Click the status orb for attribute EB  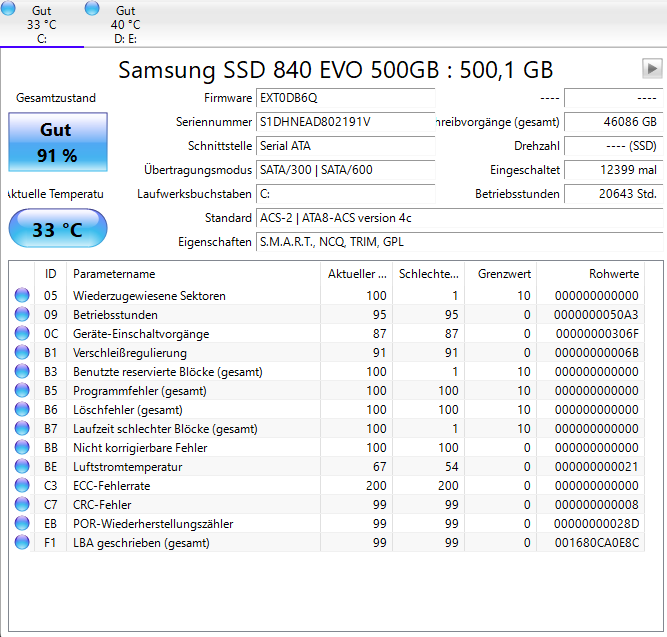(x=22, y=523)
